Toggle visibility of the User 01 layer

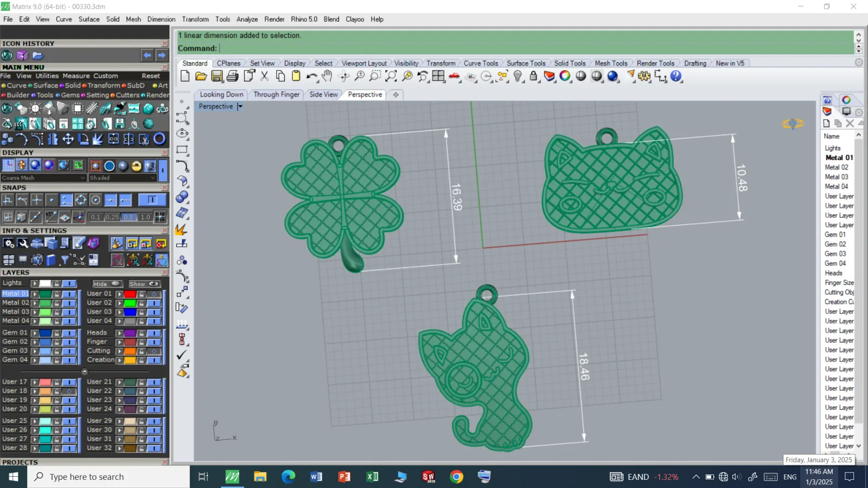tap(155, 294)
